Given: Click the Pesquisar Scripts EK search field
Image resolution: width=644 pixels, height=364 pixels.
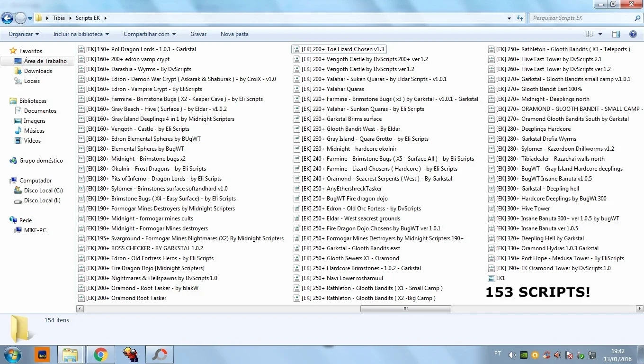Looking at the screenshot, I should click(581, 18).
